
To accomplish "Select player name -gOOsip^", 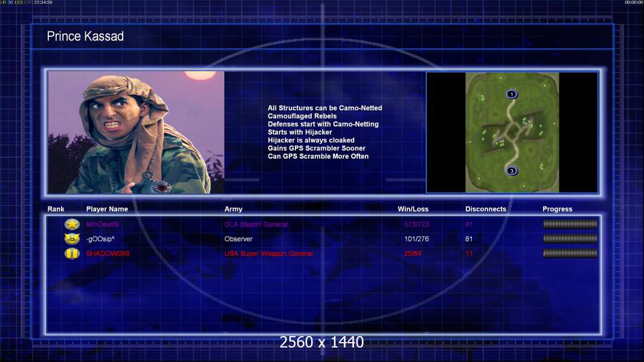I will [x=100, y=239].
